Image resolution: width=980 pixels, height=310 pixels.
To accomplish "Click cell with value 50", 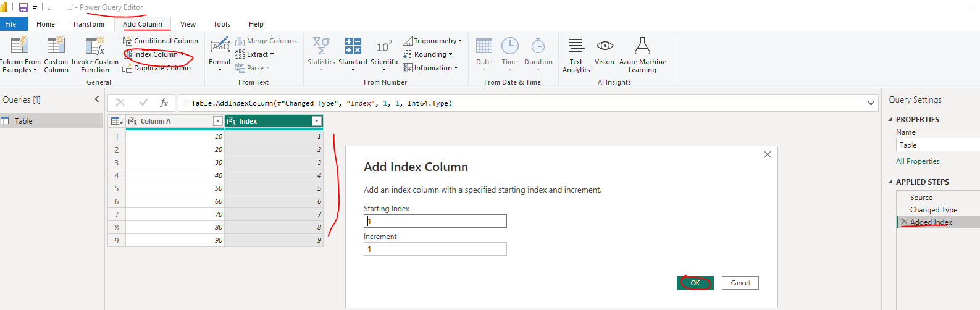I will [175, 188].
